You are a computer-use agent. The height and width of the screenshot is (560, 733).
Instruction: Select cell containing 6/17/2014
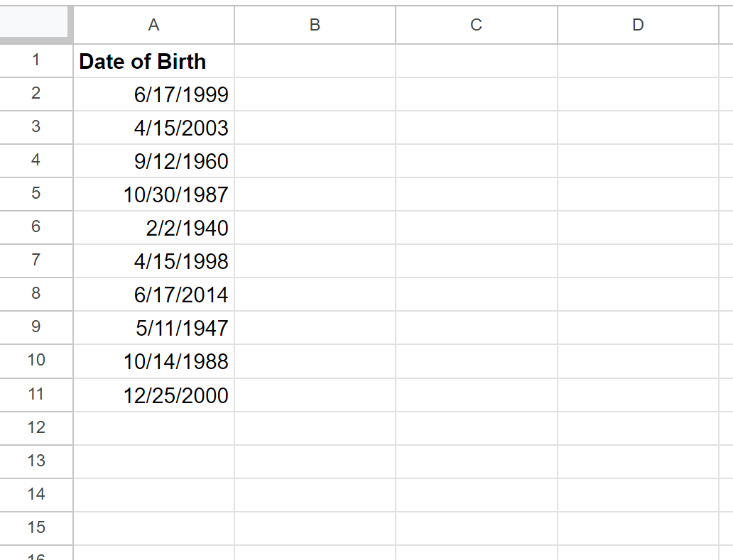tap(154, 295)
